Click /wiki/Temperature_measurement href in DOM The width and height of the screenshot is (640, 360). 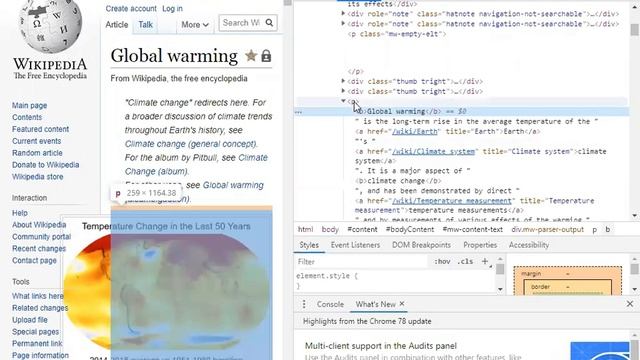[x=451, y=201]
